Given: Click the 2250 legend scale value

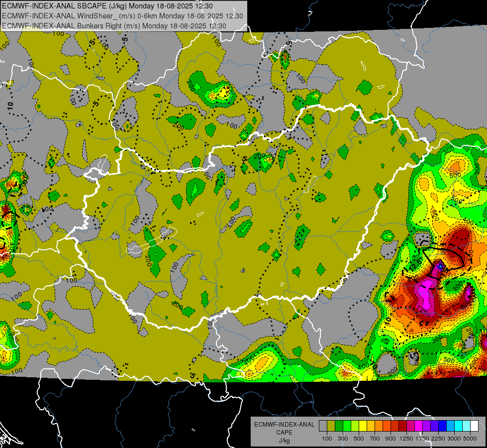Looking at the screenshot, I should 439,439.
